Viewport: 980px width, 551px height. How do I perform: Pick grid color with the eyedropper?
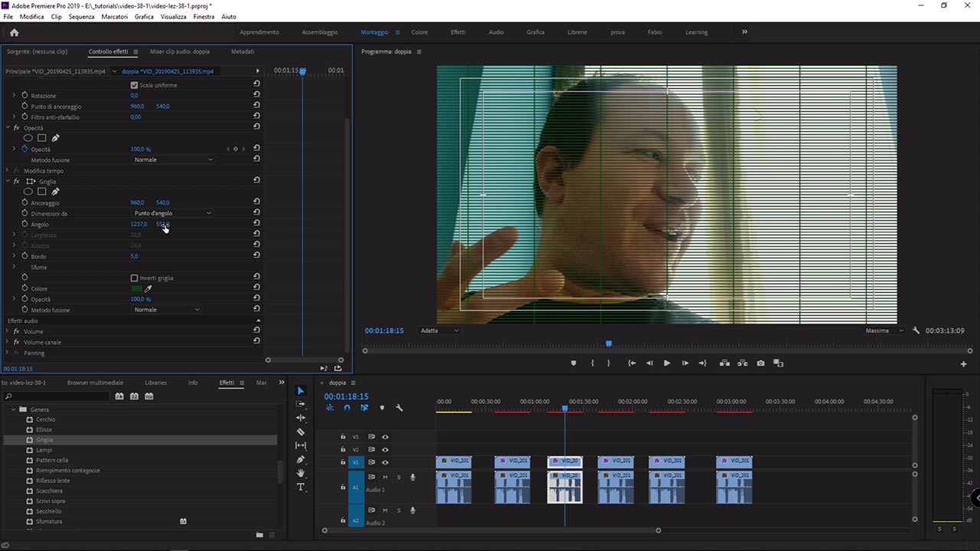(149, 289)
